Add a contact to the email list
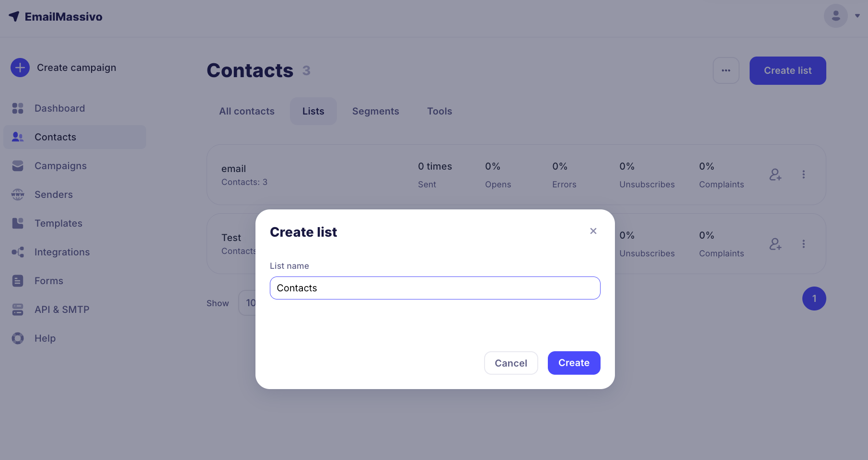Viewport: 868px width, 460px height. 775,175
